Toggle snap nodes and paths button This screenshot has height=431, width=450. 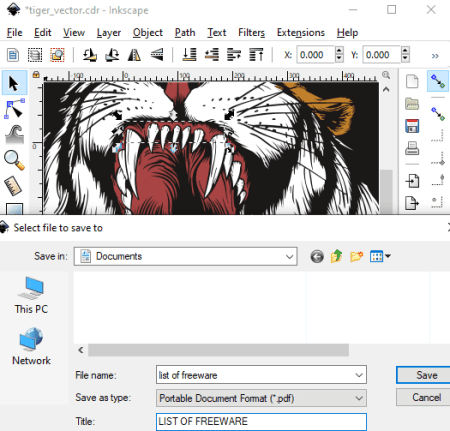point(438,114)
